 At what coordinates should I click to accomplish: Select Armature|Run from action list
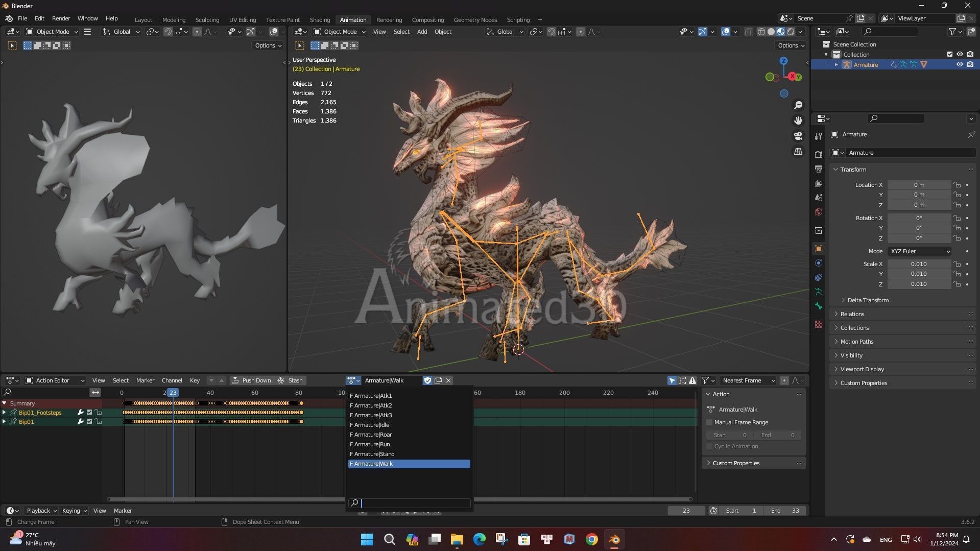(x=409, y=444)
